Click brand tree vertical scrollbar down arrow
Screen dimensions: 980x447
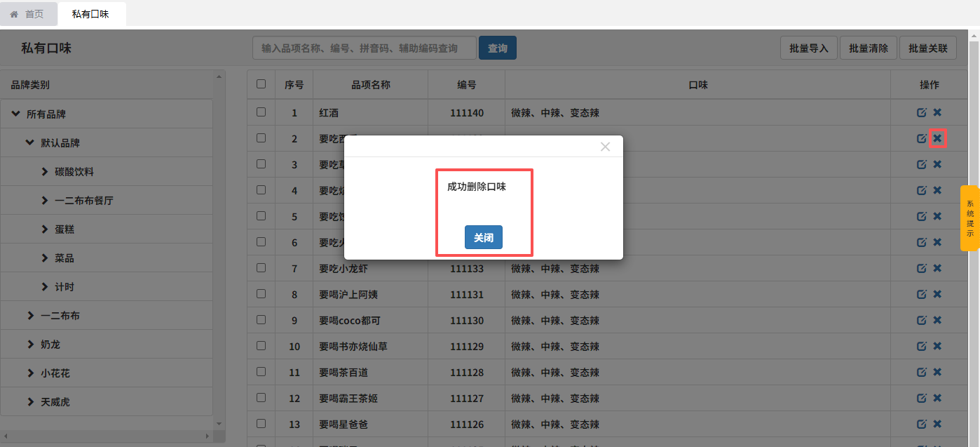(x=219, y=424)
